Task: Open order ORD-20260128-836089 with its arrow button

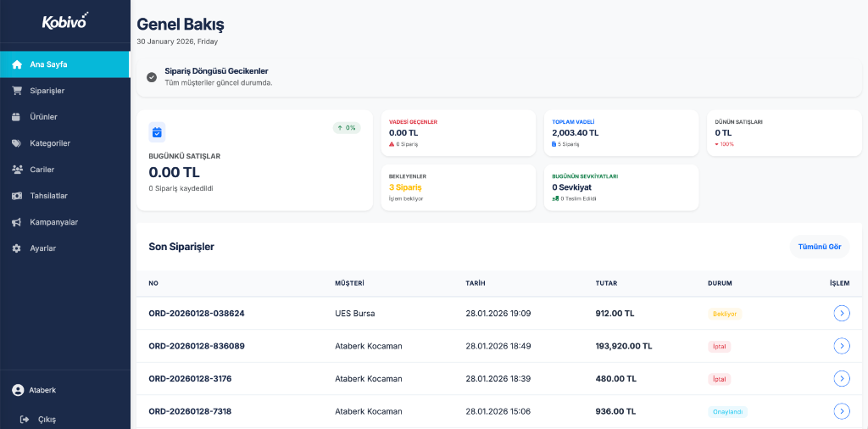Action: [x=841, y=346]
